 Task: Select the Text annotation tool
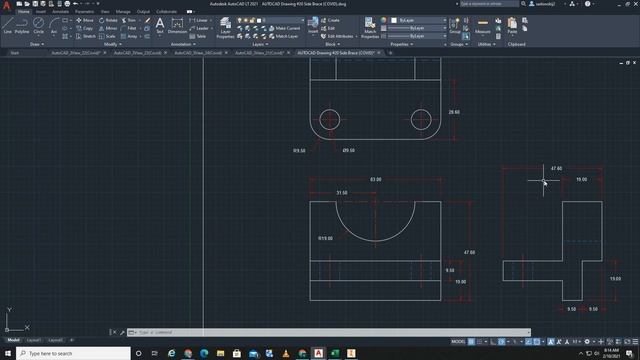click(x=160, y=26)
